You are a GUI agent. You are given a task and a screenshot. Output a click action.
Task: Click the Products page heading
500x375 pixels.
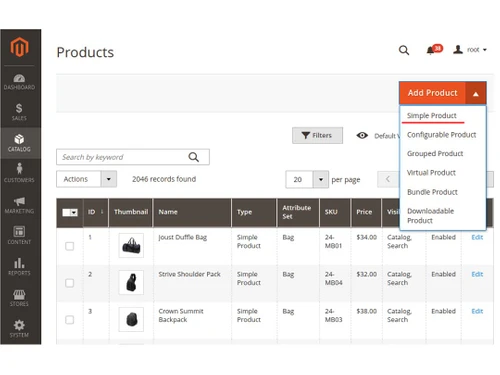point(85,52)
